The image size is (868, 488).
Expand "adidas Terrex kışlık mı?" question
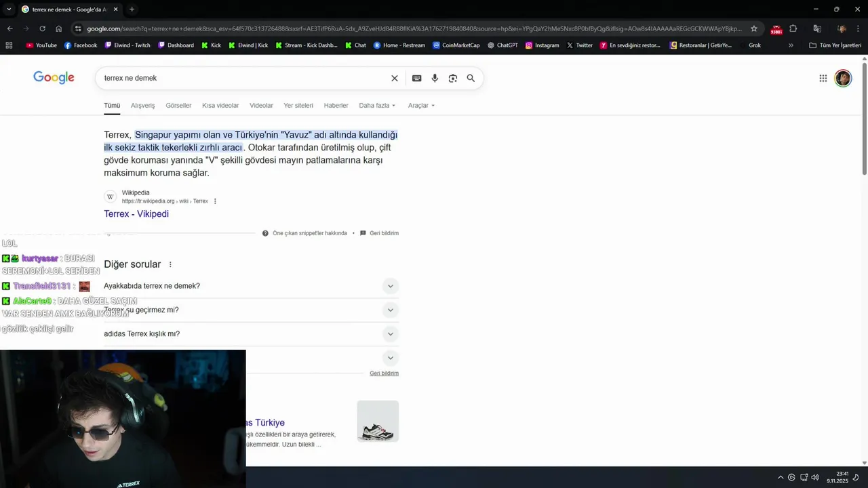[251, 334]
